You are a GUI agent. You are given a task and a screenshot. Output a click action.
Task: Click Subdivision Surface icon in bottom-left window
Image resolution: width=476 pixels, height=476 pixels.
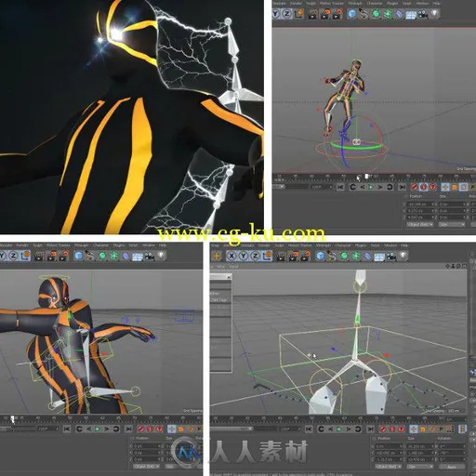pos(102,256)
